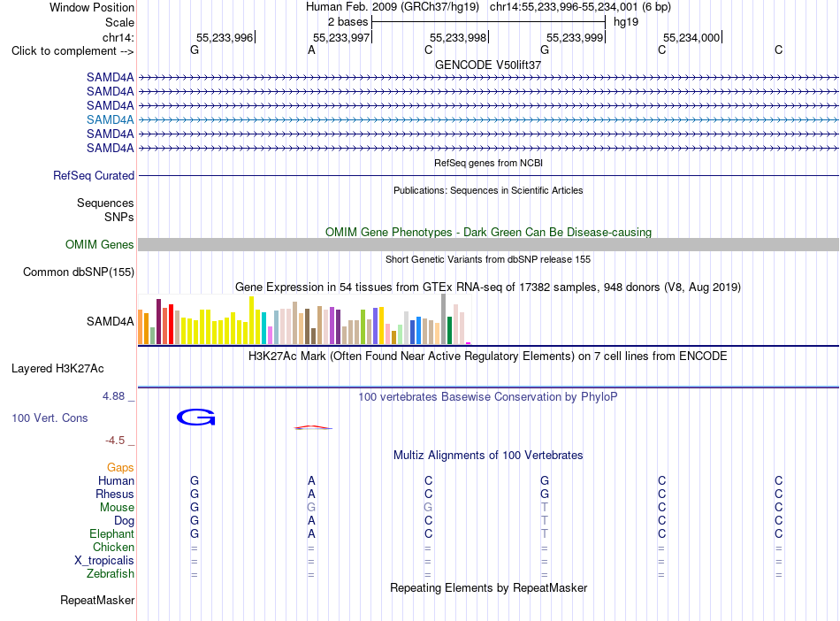Click the T base in the Dog row
Viewport: 840px width, 621px height.
tap(545, 521)
